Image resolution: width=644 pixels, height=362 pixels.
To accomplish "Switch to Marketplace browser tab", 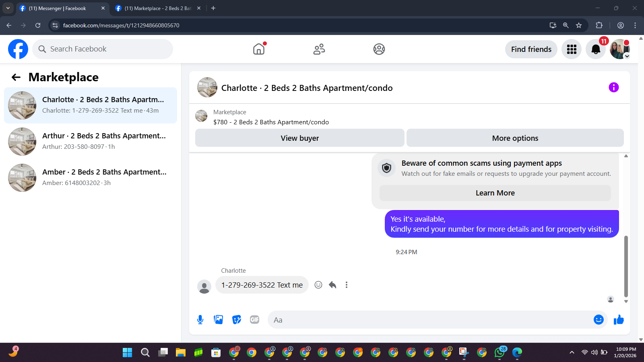I will click(x=158, y=8).
